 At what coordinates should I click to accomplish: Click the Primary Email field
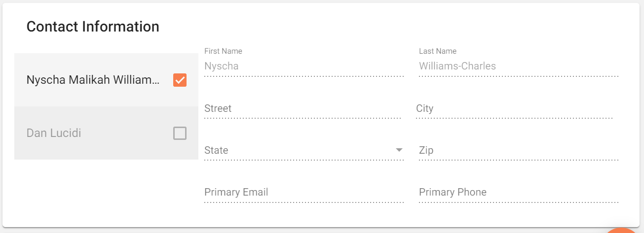pos(304,192)
